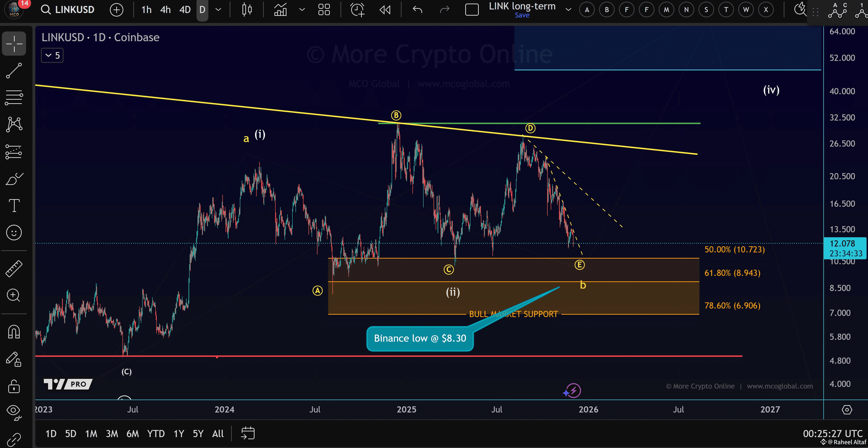The width and height of the screenshot is (868, 448).
Task: Open the indicators menu icon
Action: pyautogui.click(x=280, y=9)
